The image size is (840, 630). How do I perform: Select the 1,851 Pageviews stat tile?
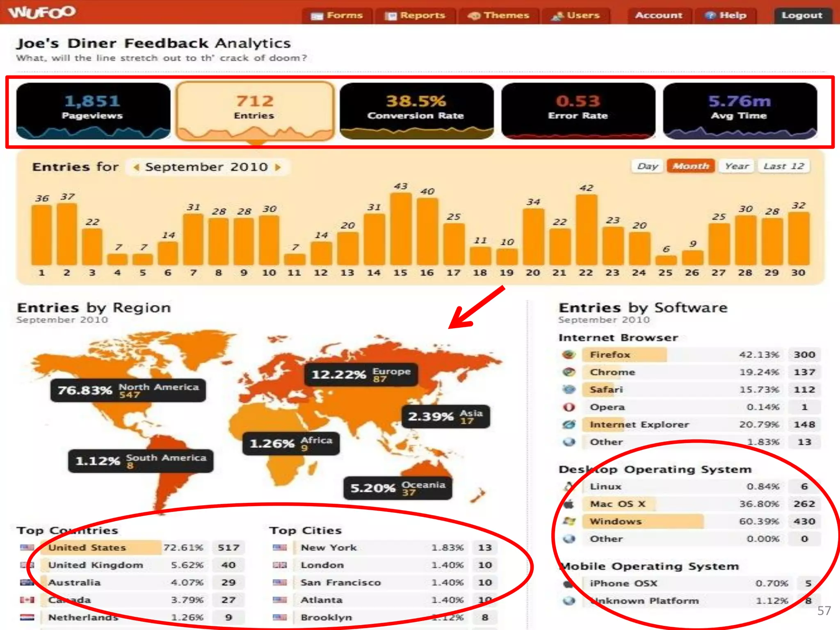coord(93,111)
